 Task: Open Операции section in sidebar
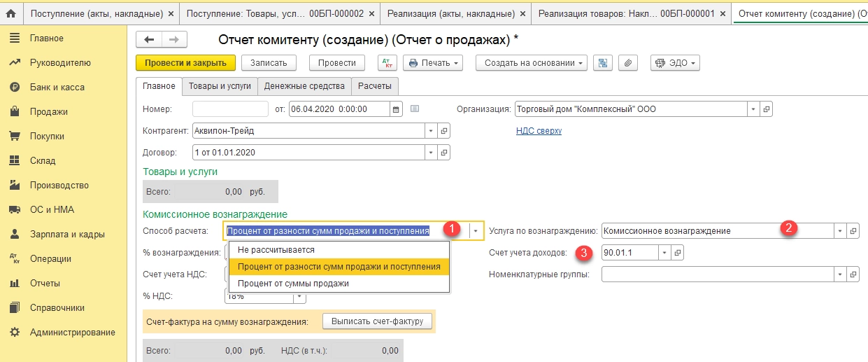[50, 258]
